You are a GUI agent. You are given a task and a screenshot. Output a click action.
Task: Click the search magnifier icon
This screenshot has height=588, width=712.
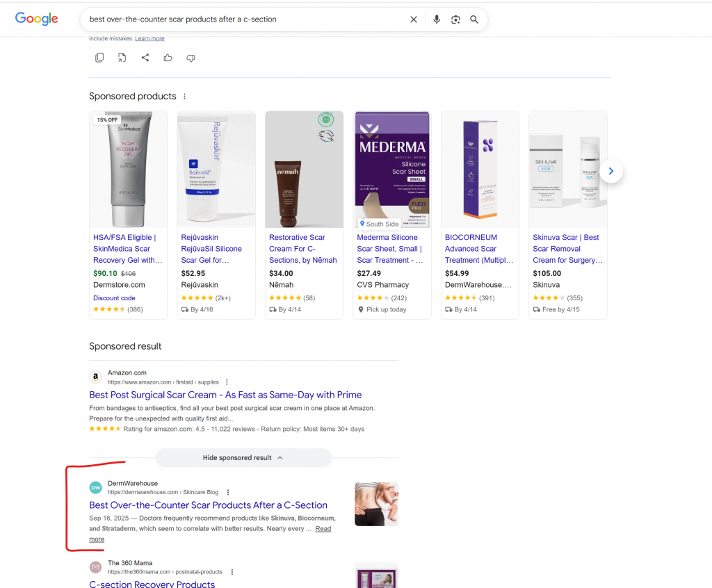click(474, 19)
